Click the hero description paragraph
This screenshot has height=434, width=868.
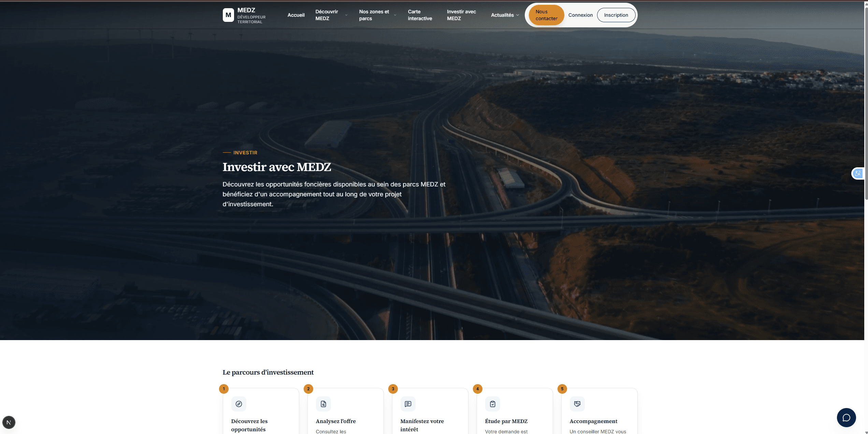pos(334,194)
